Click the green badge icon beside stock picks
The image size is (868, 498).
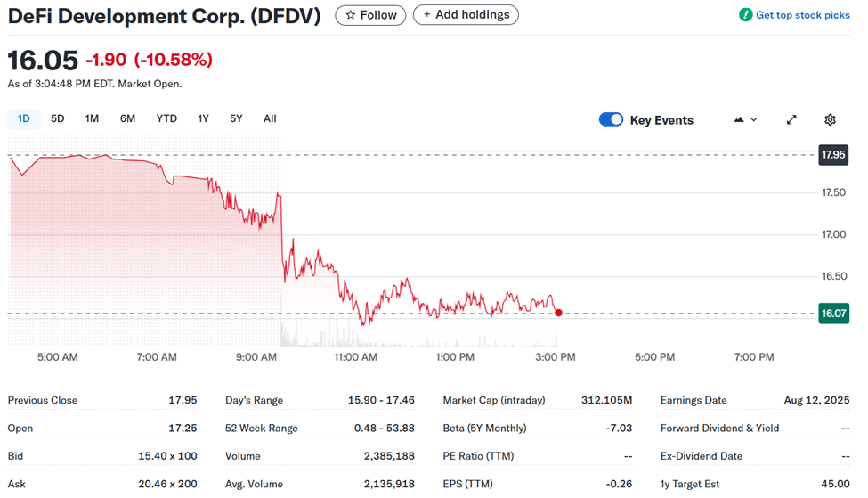tap(746, 15)
